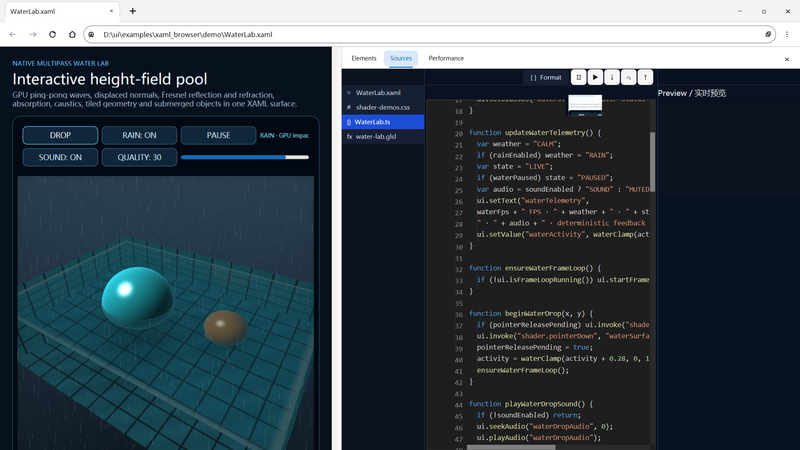Viewport: 800px width, 450px height.
Task: Resume script with the play icon
Action: click(595, 78)
